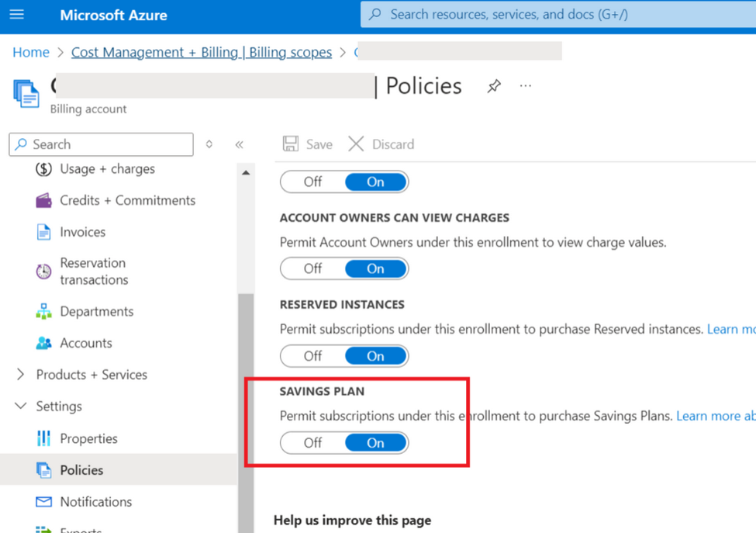This screenshot has height=533, width=756.
Task: Click the sidebar scrollbar up arrow
Action: click(246, 173)
